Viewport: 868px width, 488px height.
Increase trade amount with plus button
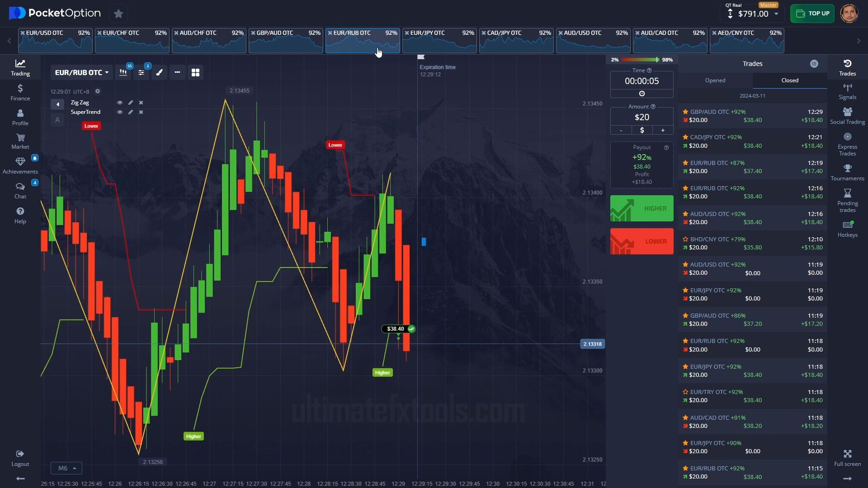click(663, 130)
